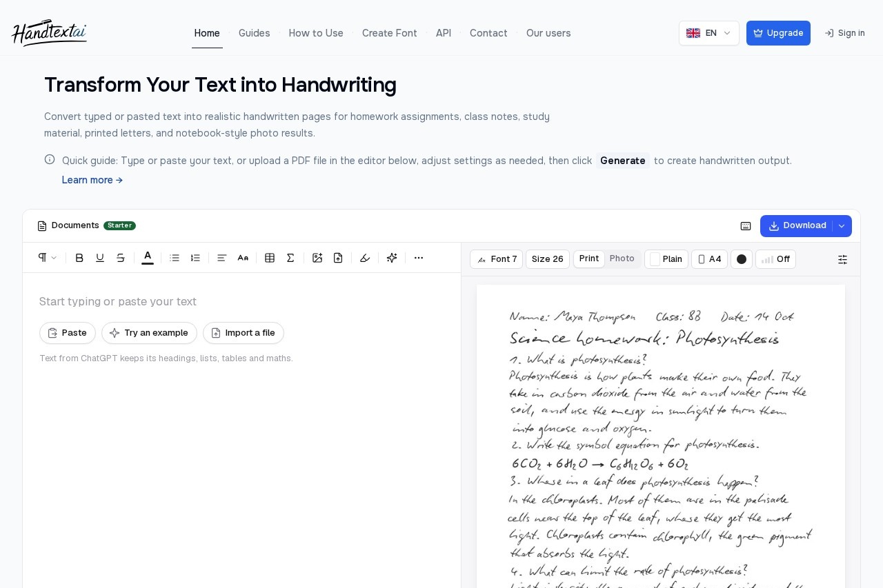The image size is (883, 588).
Task: Open the How to Use page
Action: (x=316, y=33)
